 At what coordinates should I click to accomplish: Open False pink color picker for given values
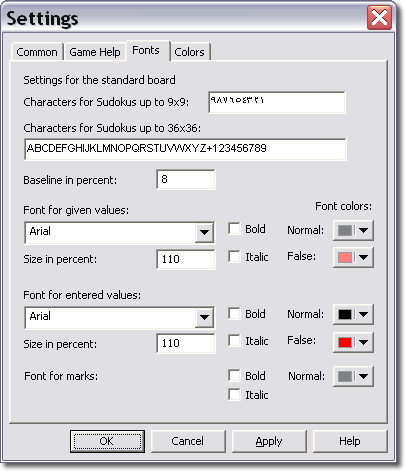353,257
